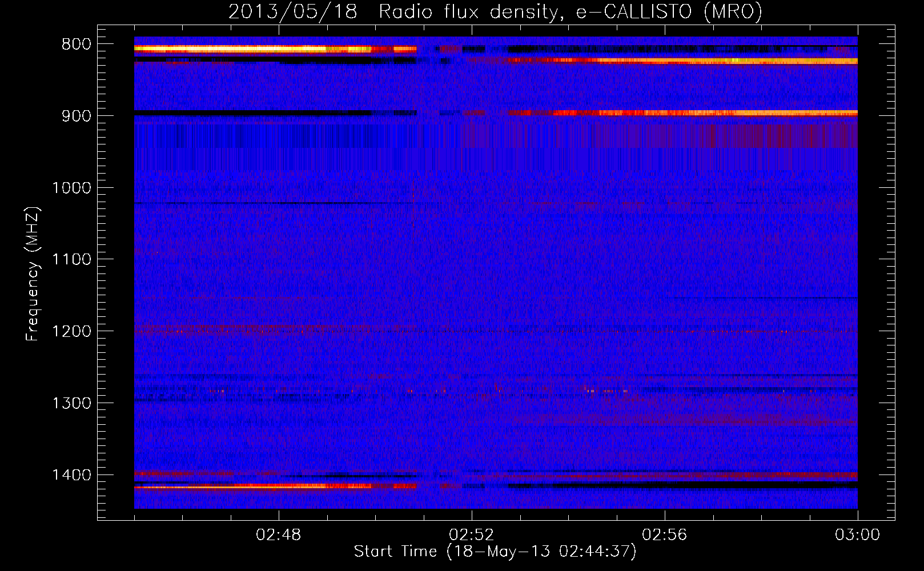Click the 900 frequency tick label
The image size is (924, 571).
pos(76,116)
